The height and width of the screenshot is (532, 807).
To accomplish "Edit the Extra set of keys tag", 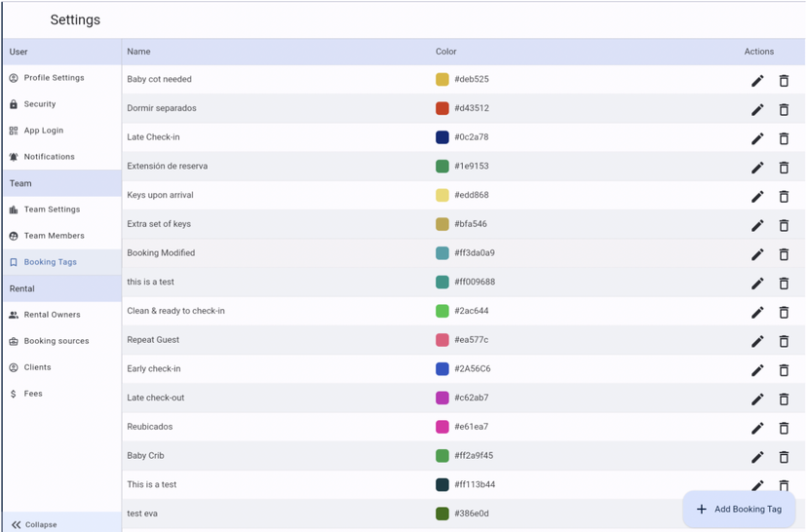I will [x=757, y=225].
